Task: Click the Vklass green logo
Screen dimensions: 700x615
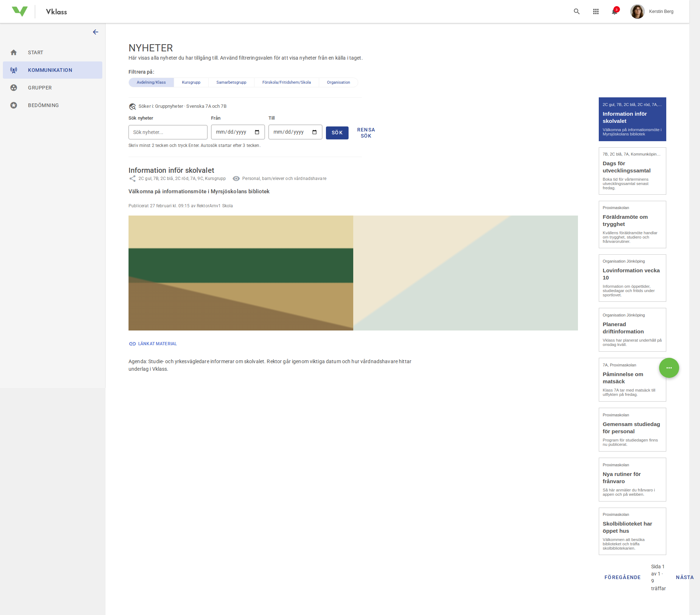Action: (x=20, y=11)
